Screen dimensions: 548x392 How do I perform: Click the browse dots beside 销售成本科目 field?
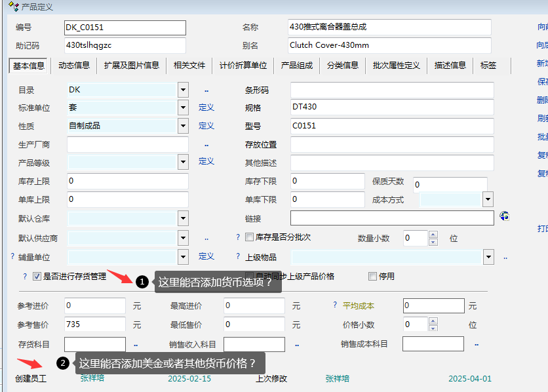click(476, 344)
